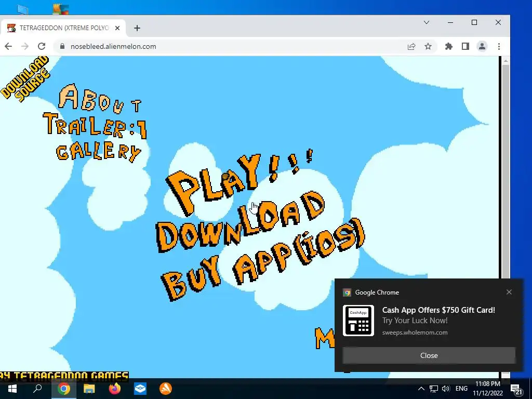Click the volume speaker tray icon
The width and height of the screenshot is (532, 399).
(x=446, y=389)
